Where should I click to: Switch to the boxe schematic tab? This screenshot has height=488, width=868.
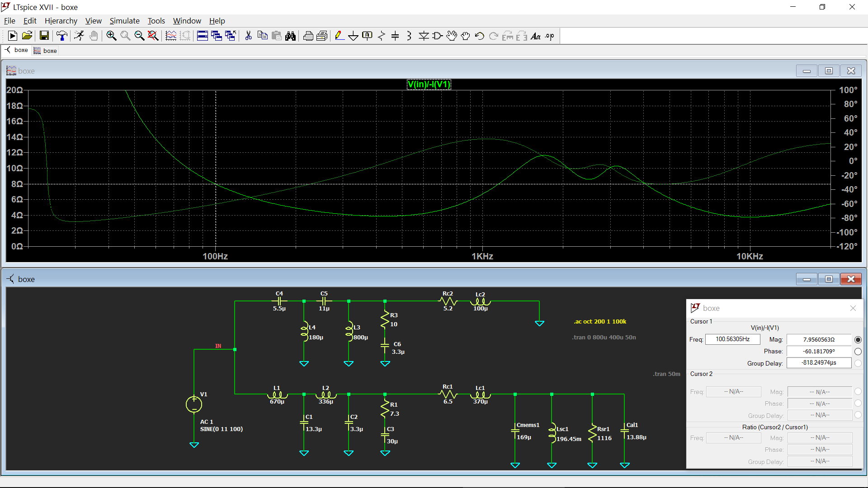(16, 50)
